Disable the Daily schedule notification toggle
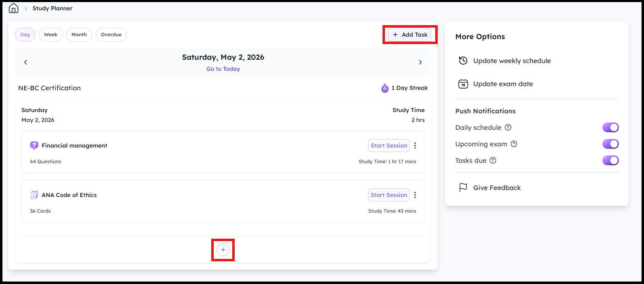The width and height of the screenshot is (644, 284). click(611, 127)
